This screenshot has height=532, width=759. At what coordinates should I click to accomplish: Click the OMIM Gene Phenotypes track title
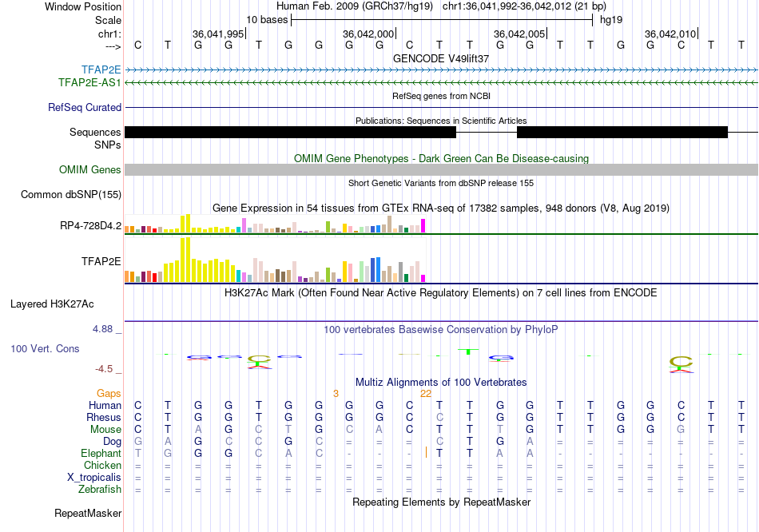pyautogui.click(x=442, y=158)
